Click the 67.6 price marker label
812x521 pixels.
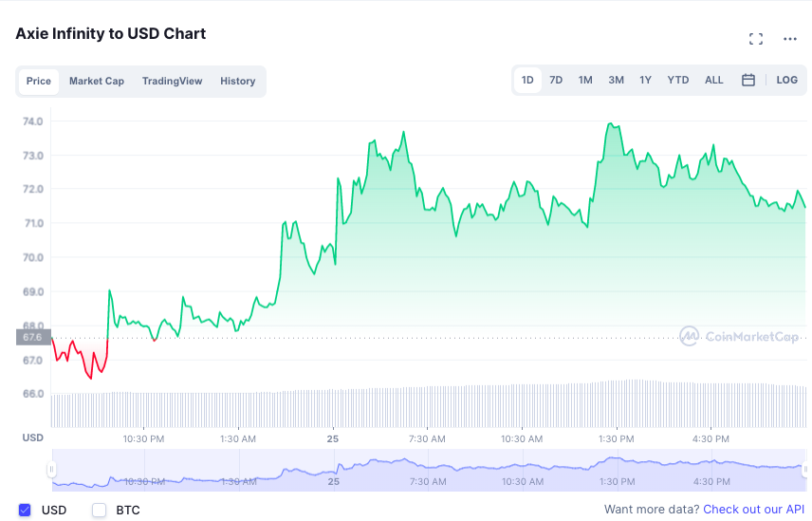pos(33,338)
